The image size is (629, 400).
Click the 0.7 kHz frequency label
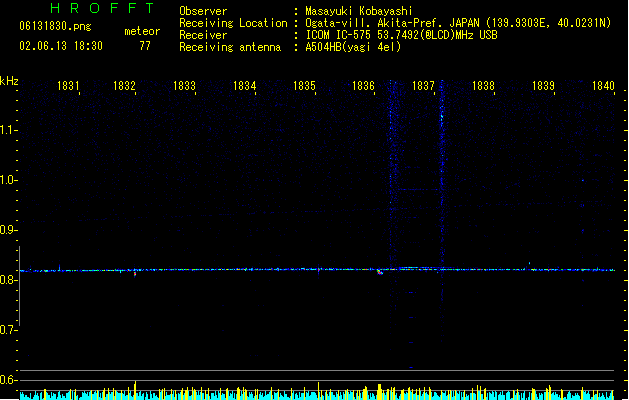click(x=8, y=330)
